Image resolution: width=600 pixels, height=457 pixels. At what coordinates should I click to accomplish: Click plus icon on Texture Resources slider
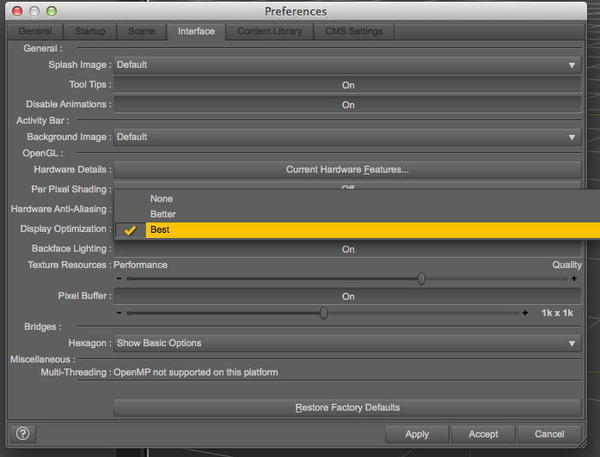[574, 280]
